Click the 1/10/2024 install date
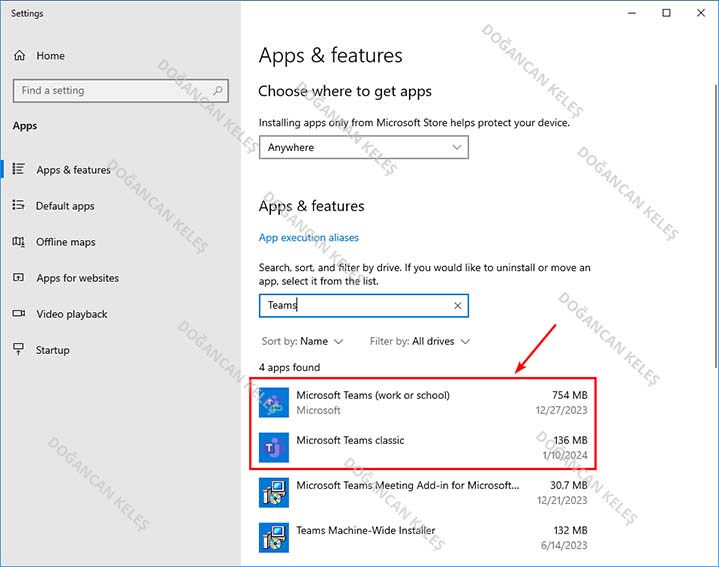 coord(565,455)
